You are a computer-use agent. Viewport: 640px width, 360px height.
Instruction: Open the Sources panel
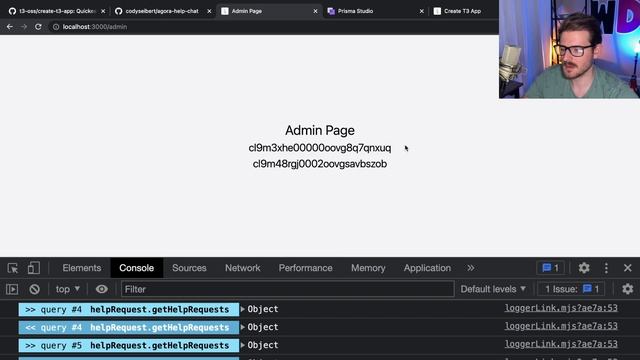[x=189, y=268]
